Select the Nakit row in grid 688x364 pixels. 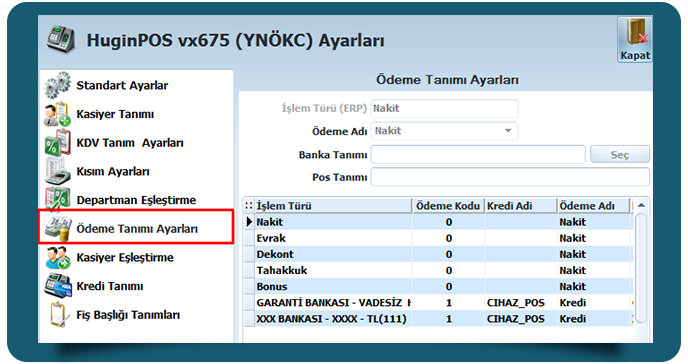(x=438, y=222)
